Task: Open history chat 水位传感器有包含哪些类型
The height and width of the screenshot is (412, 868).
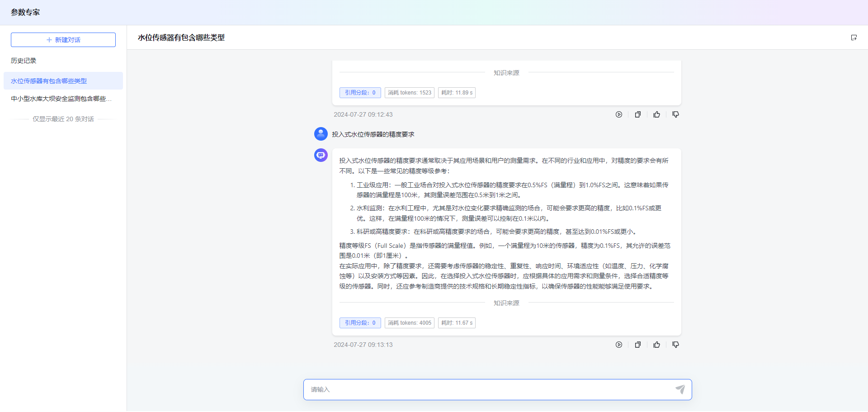Action: (x=63, y=81)
